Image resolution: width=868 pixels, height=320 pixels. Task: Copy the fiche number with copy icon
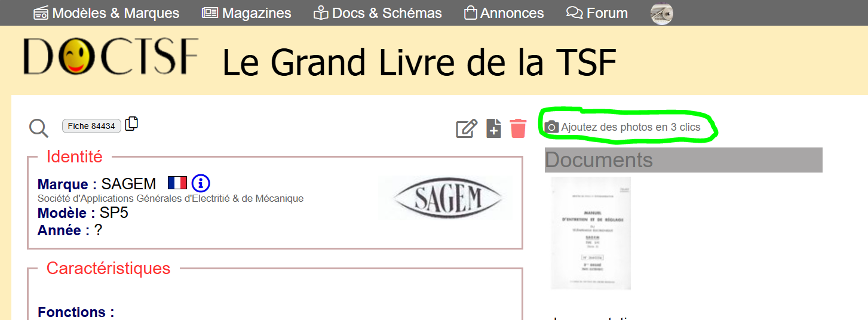[x=131, y=124]
